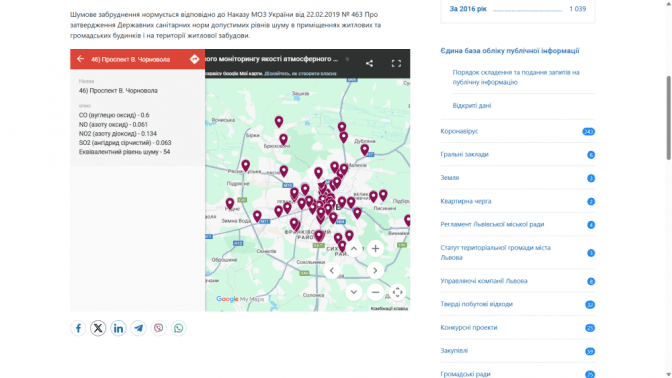
Task: Zoom out with the minus button
Action: [375, 292]
